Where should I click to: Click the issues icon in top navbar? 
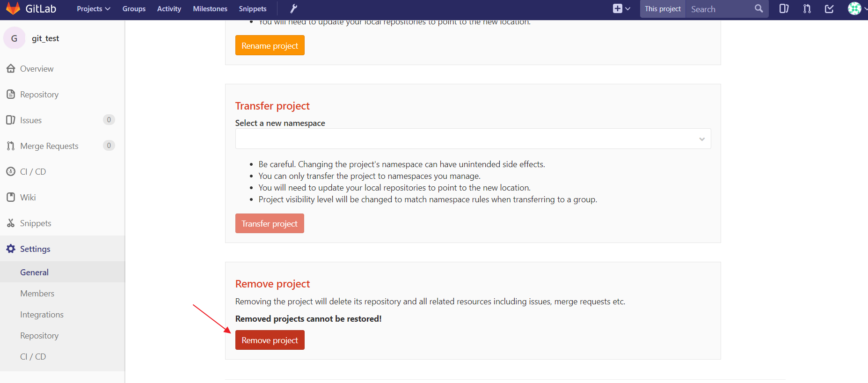point(784,9)
